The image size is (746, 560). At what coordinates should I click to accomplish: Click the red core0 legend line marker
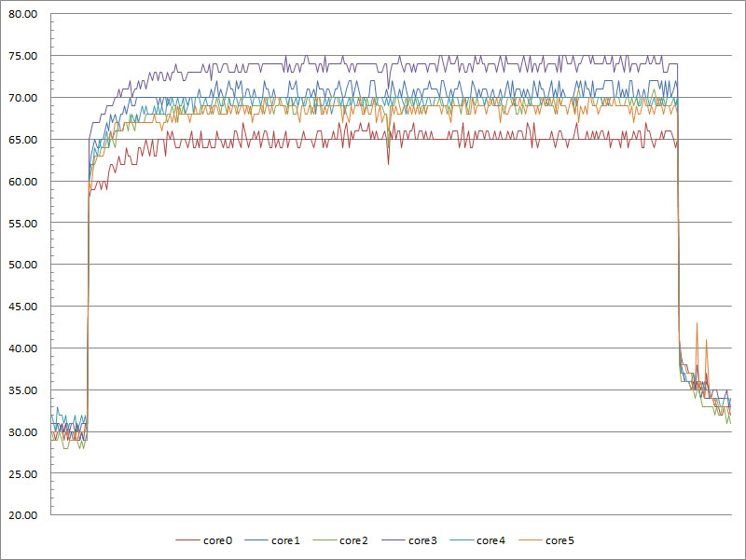coord(187,540)
